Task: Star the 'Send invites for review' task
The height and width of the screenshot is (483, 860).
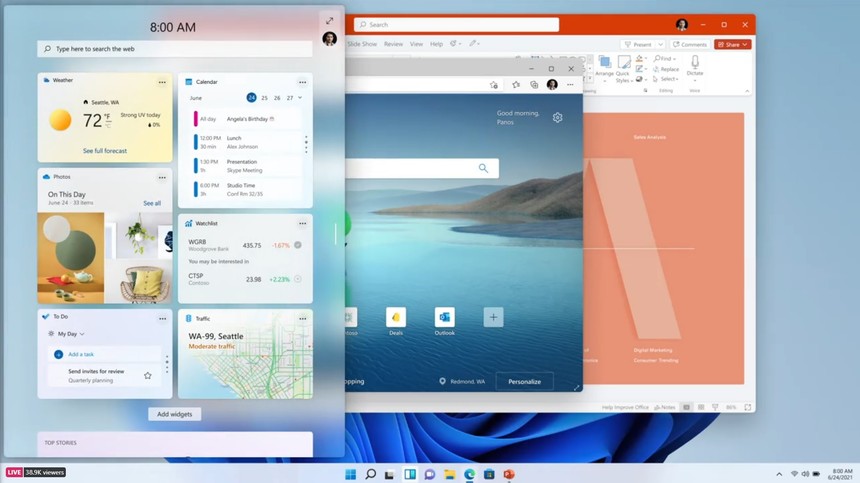Action: point(148,376)
